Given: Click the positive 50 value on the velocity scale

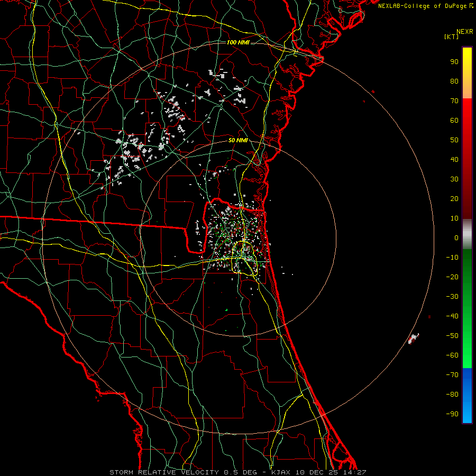Looking at the screenshot, I should [454, 140].
